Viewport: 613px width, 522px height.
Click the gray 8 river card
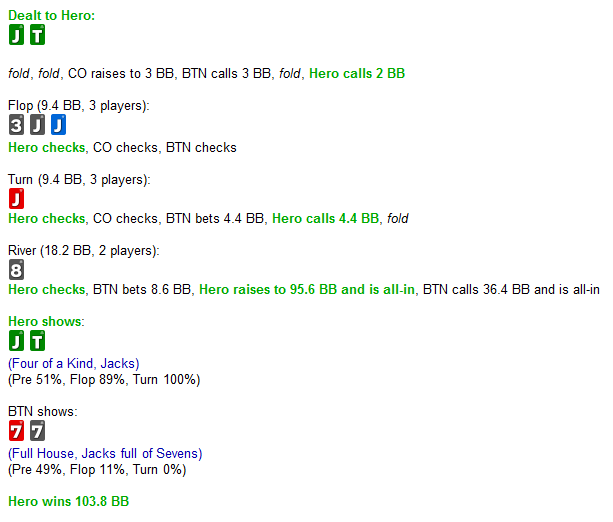[x=16, y=269]
